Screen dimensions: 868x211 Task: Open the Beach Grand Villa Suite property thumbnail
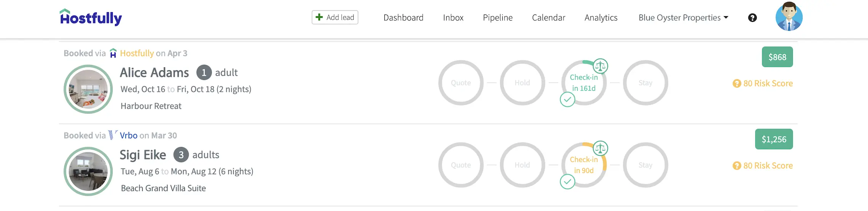tap(88, 171)
